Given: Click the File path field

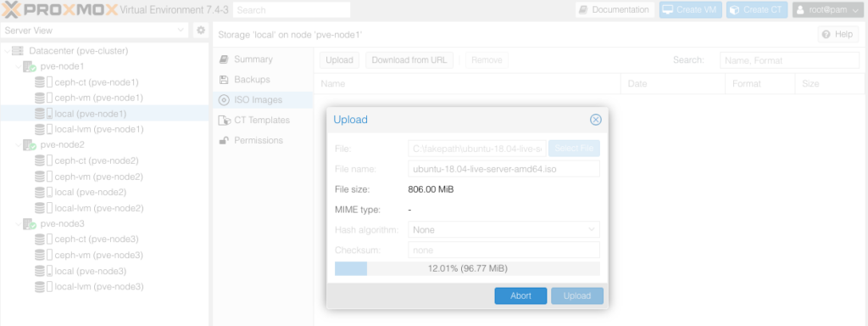Looking at the screenshot, I should coord(477,149).
